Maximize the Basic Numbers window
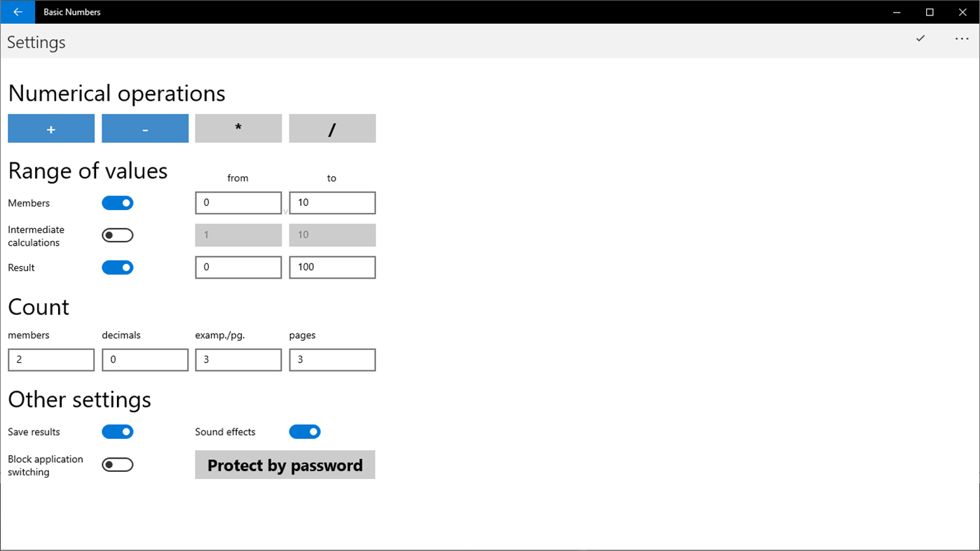The image size is (980, 551). (930, 12)
